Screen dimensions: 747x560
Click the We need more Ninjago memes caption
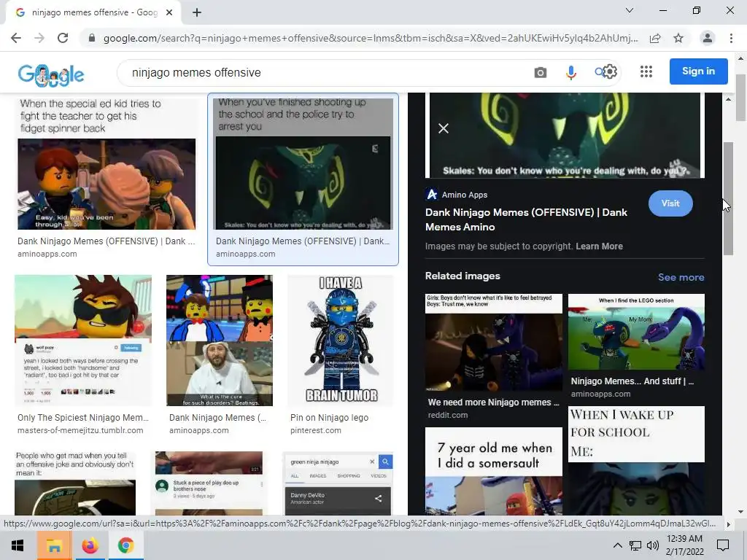[x=494, y=402]
